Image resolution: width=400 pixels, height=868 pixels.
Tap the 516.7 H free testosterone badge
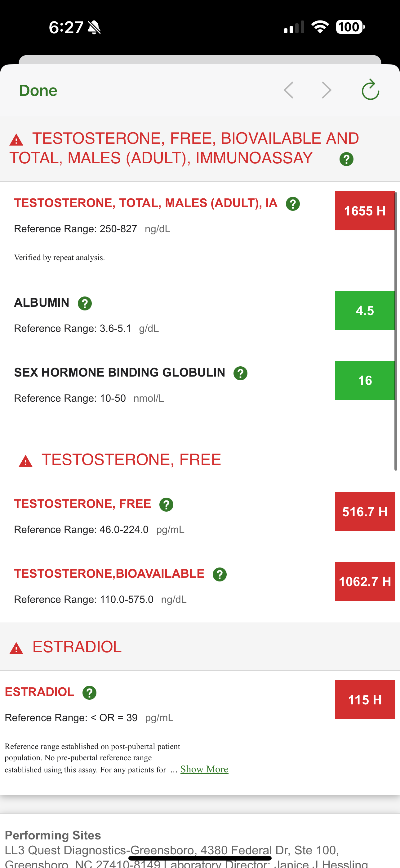click(x=364, y=512)
